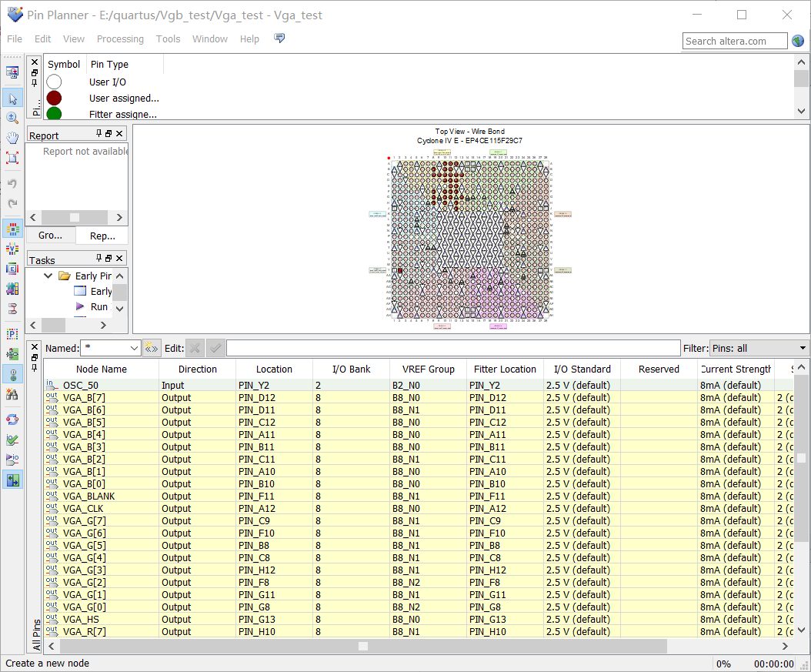The width and height of the screenshot is (811, 672).
Task: Open the Help menu
Action: pyautogui.click(x=249, y=38)
